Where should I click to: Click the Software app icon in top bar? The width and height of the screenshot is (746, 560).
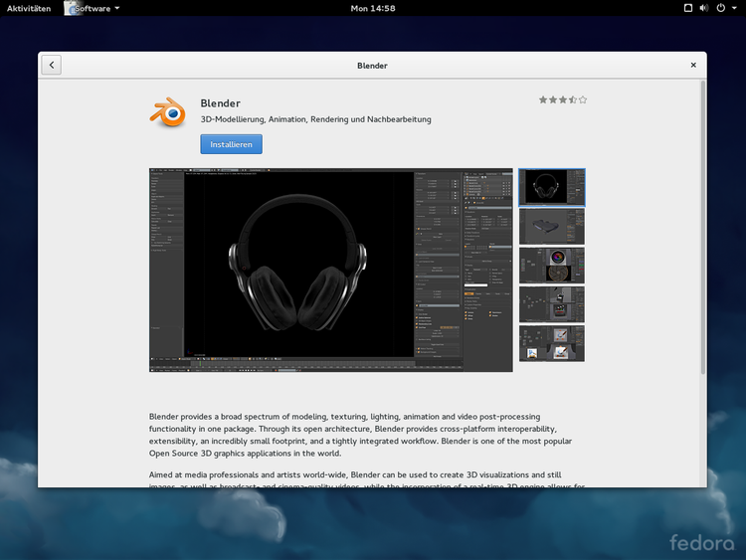coord(73,8)
